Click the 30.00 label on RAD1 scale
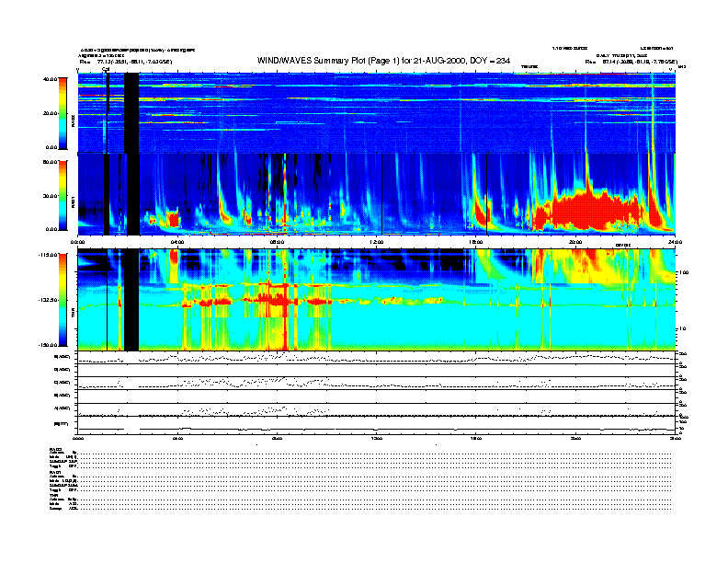This screenshot has width=728, height=563. point(50,196)
